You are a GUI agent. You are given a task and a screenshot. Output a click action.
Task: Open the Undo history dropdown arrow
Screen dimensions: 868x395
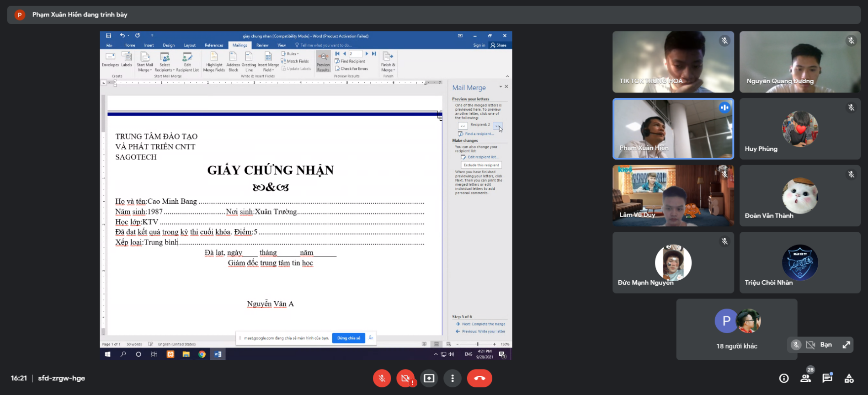[128, 36]
